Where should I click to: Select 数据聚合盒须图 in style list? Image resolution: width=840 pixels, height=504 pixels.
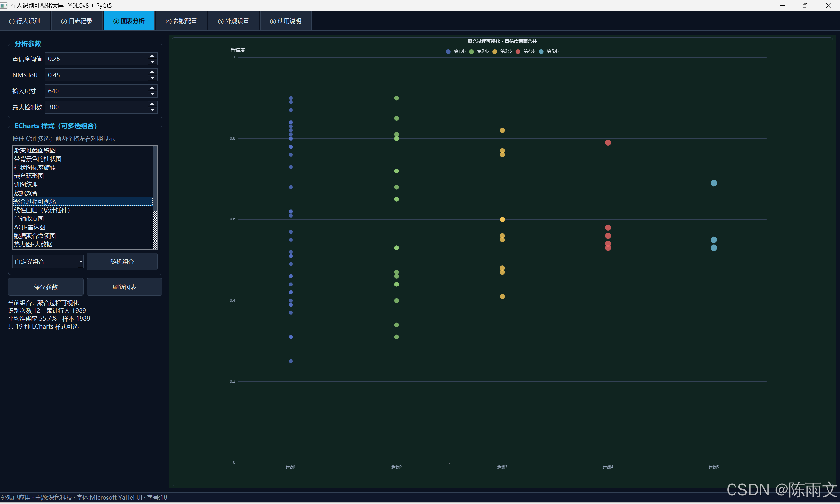click(x=83, y=236)
